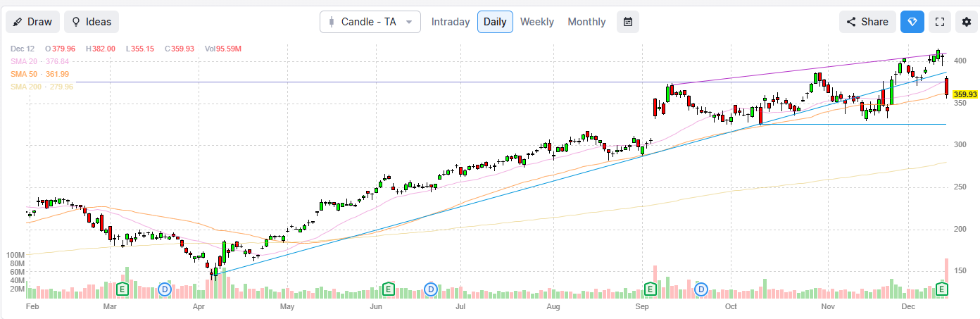Screen dimensions: 980x319
Task: Click the yellow 359.93 current price label
Action: pyautogui.click(x=965, y=94)
